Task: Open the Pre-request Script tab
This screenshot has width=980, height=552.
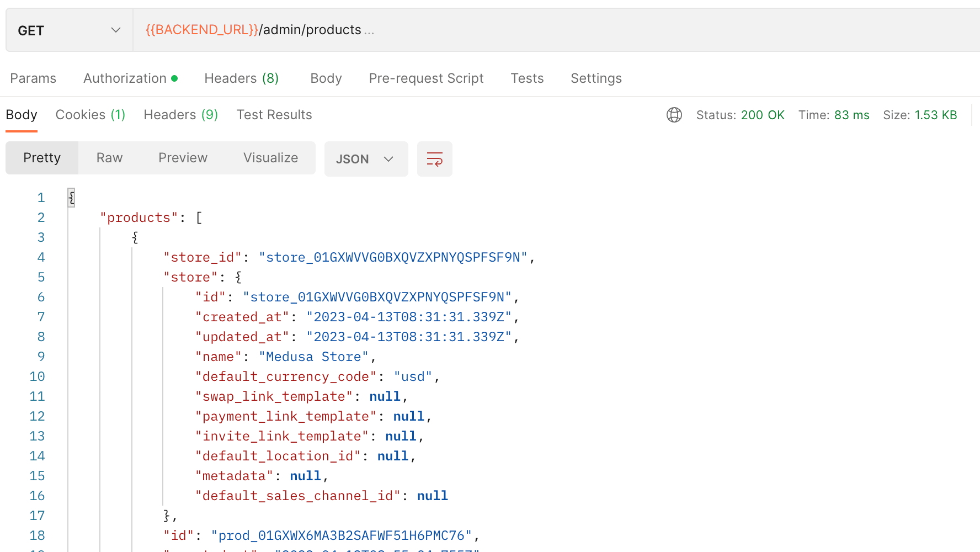Action: coord(426,78)
